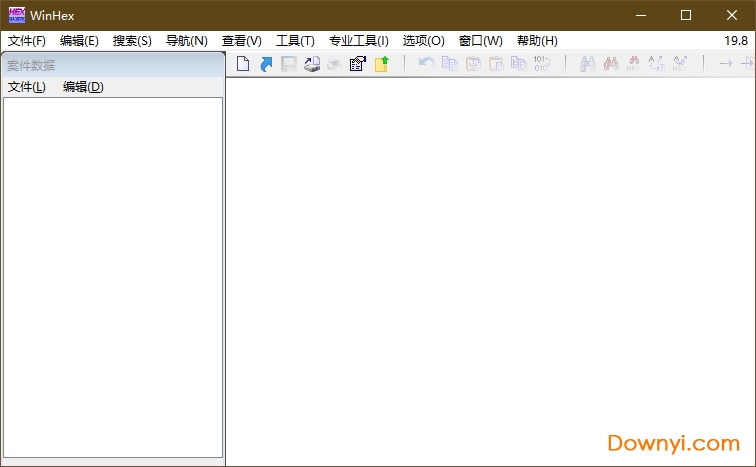Screen dimensions: 756x467
Task: Click the Go forward arrow icon
Action: pos(725,64)
